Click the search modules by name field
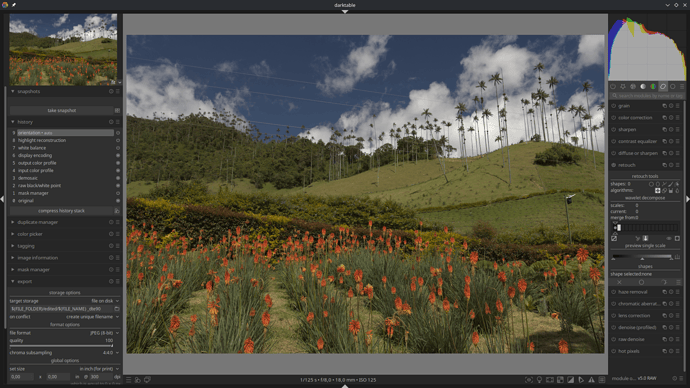The image size is (690, 388). 646,95
